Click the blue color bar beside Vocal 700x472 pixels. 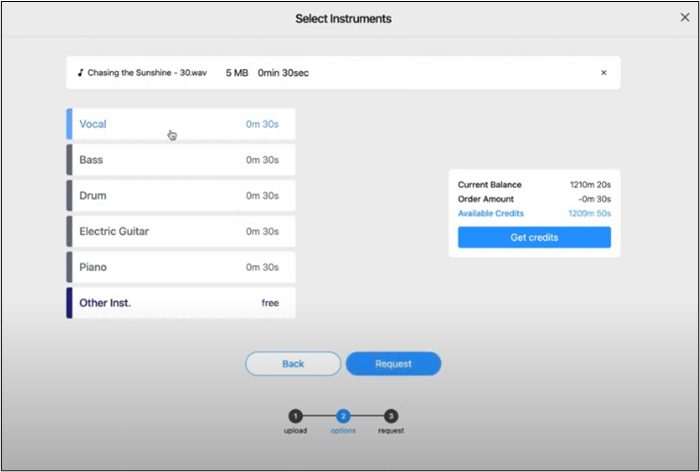pyautogui.click(x=69, y=124)
